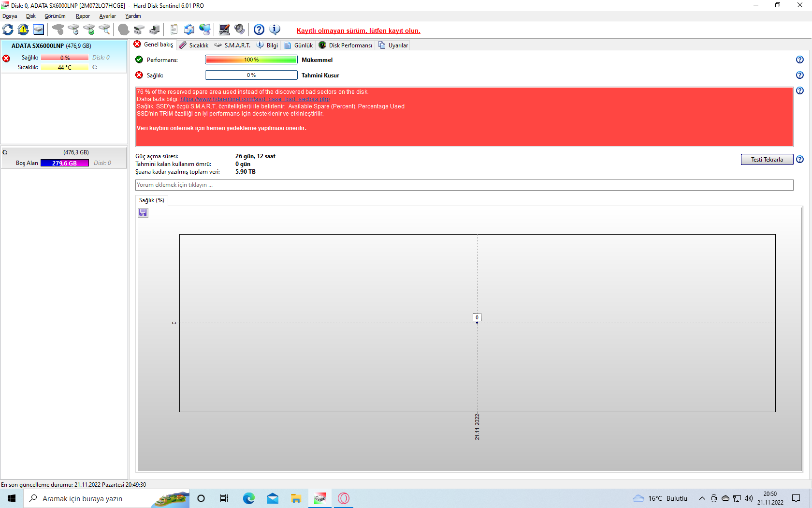Save the health graph with floppy icon
Viewport: 812px width, 508px height.
(x=143, y=213)
